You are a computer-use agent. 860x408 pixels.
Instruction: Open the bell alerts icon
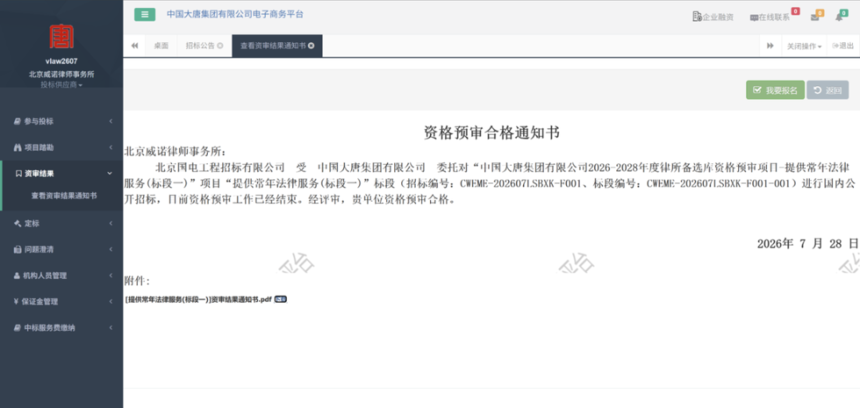[839, 17]
